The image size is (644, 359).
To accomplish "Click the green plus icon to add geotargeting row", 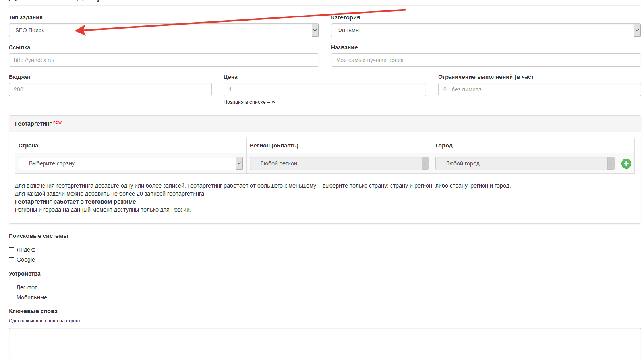I will point(626,163).
